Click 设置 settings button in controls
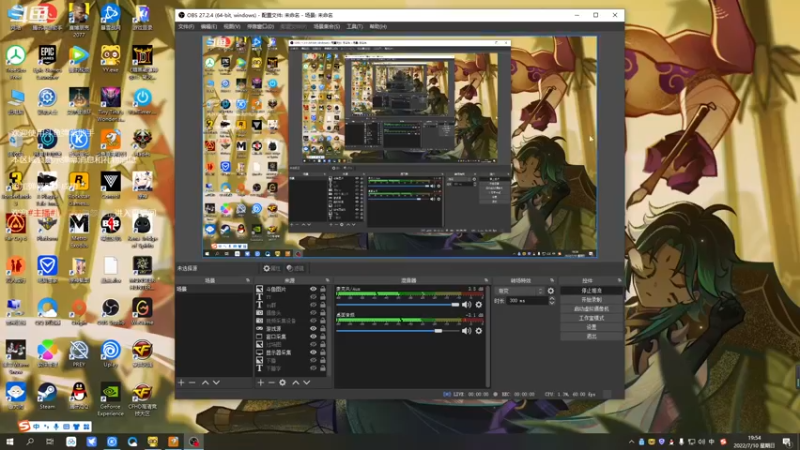 click(x=591, y=327)
